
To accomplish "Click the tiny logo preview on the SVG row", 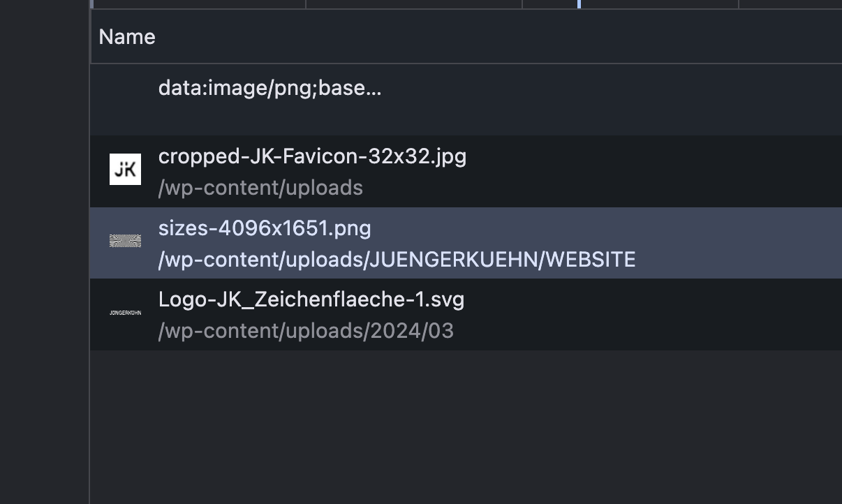I will pos(125,313).
